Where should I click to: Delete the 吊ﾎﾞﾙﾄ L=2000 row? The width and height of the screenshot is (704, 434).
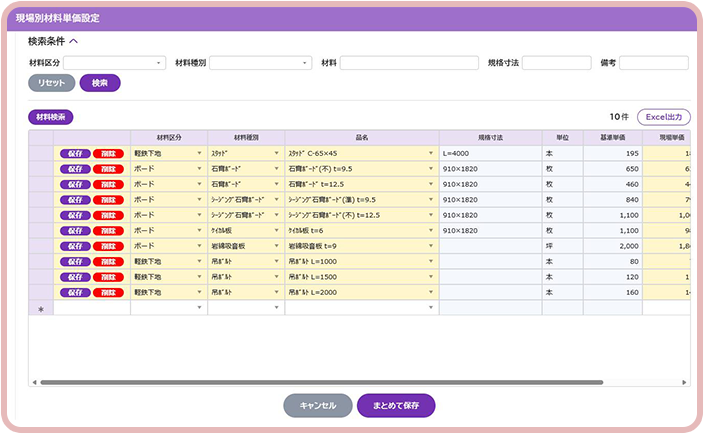(108, 293)
